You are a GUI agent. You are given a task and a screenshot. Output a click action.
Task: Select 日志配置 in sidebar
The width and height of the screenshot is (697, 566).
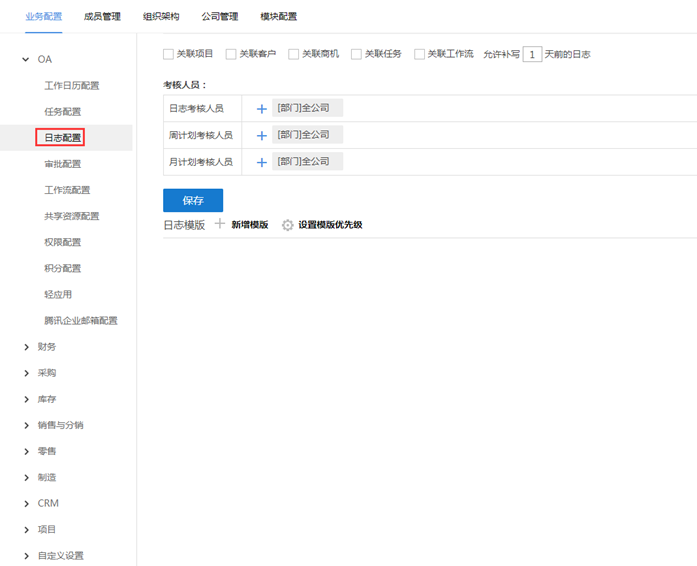pos(63,138)
